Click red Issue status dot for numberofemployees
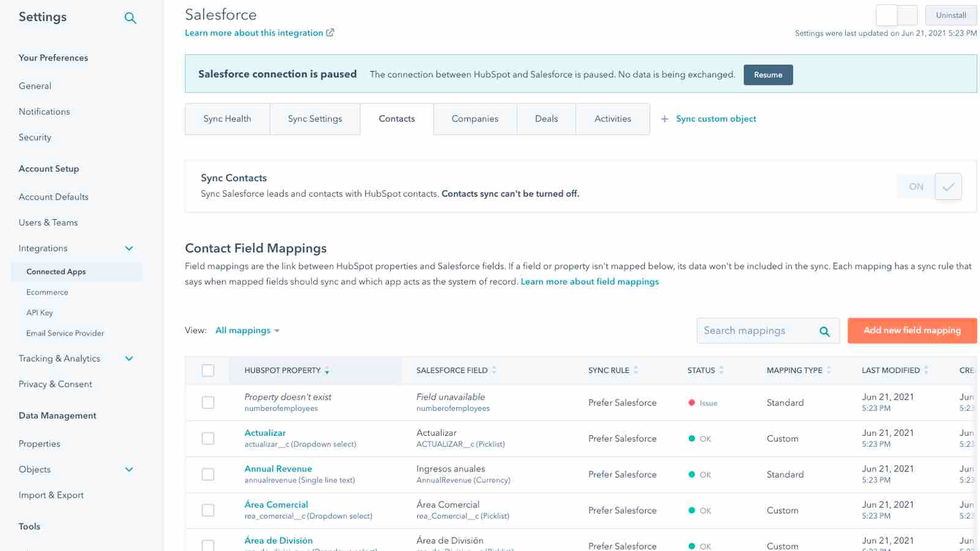Image resolution: width=980 pixels, height=551 pixels. 692,403
